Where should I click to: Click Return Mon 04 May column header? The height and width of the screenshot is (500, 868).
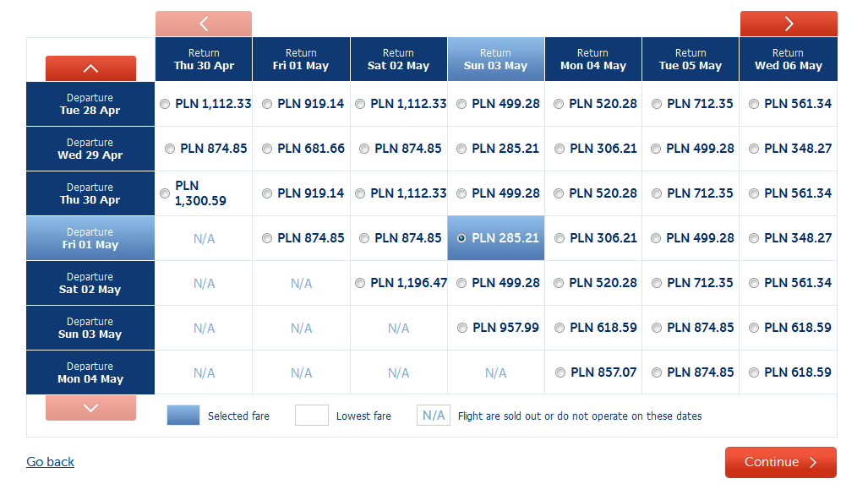592,59
